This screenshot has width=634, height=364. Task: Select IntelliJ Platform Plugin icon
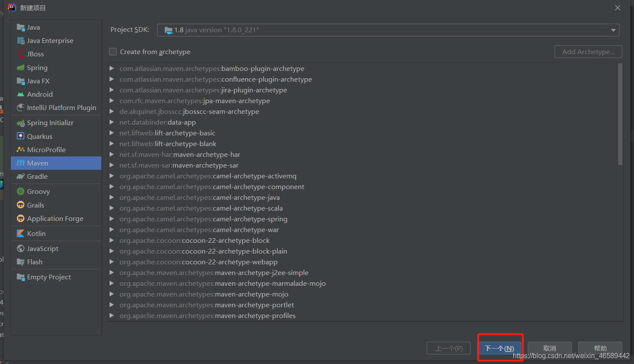pyautogui.click(x=21, y=107)
